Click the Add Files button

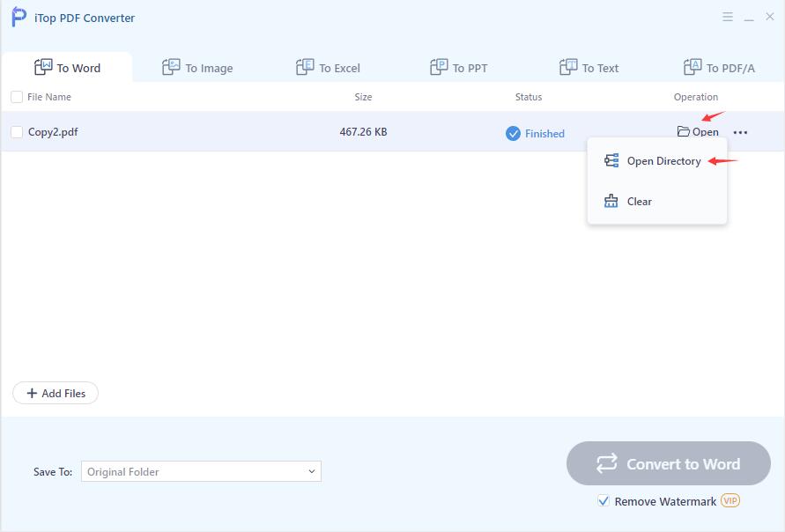56,394
